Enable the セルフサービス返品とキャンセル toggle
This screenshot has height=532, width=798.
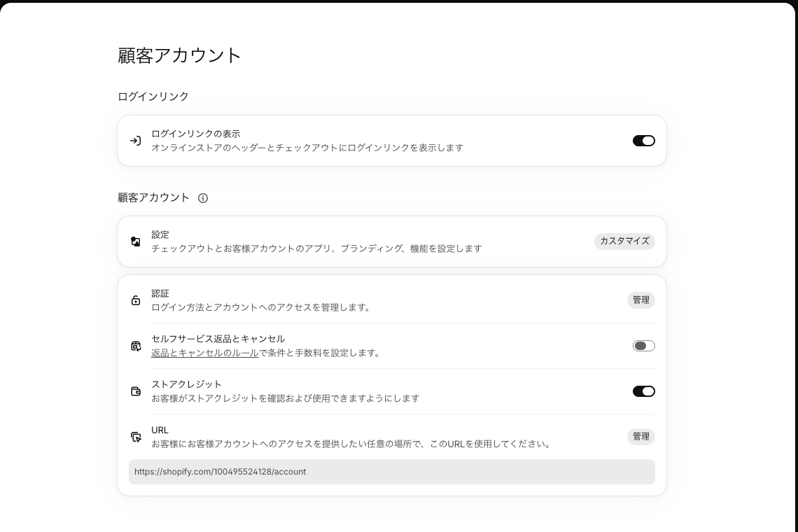pyautogui.click(x=644, y=346)
